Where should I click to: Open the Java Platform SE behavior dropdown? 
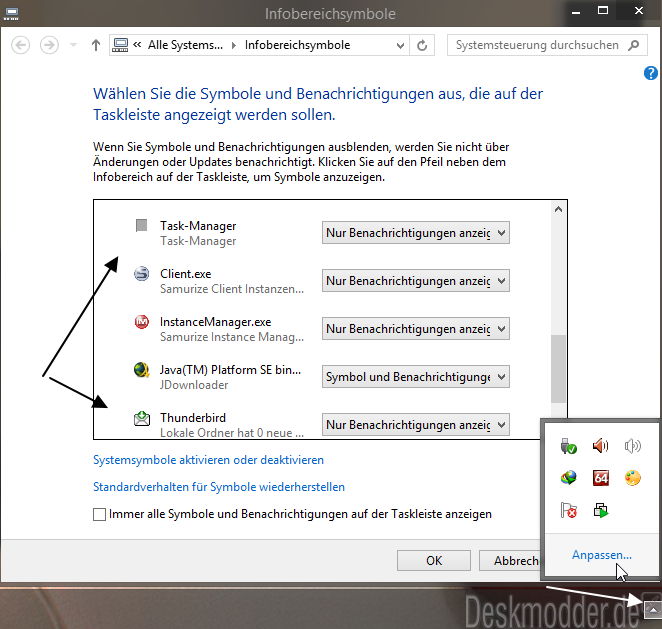pos(415,377)
